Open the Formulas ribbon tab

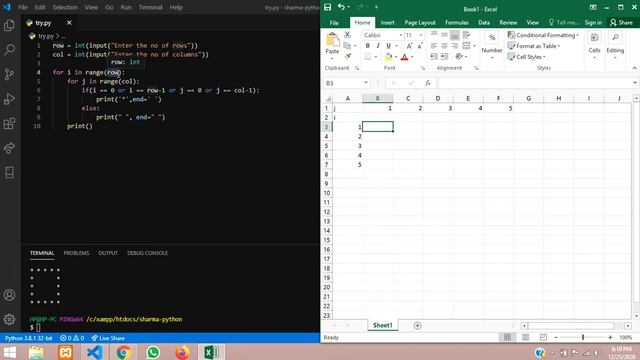[x=457, y=22]
